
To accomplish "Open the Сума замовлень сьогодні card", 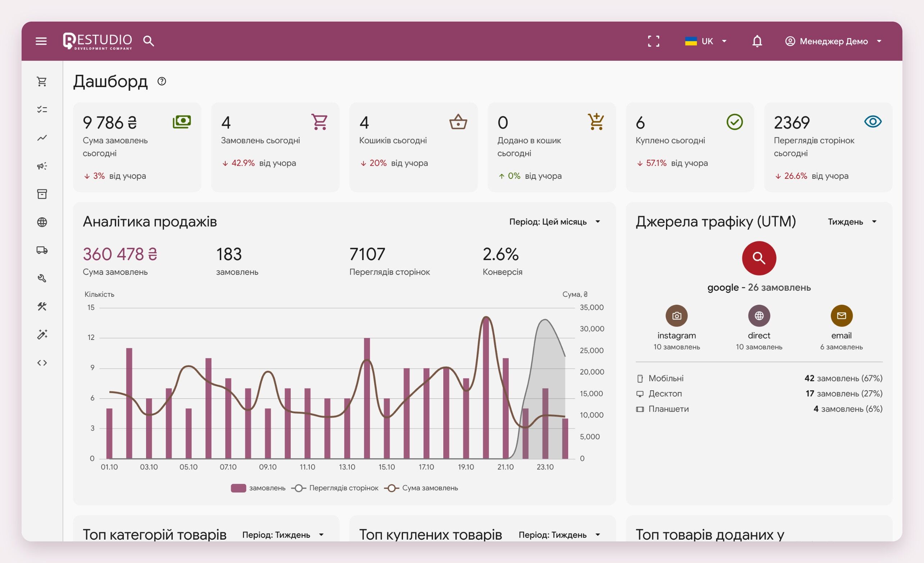I will pyautogui.click(x=137, y=147).
